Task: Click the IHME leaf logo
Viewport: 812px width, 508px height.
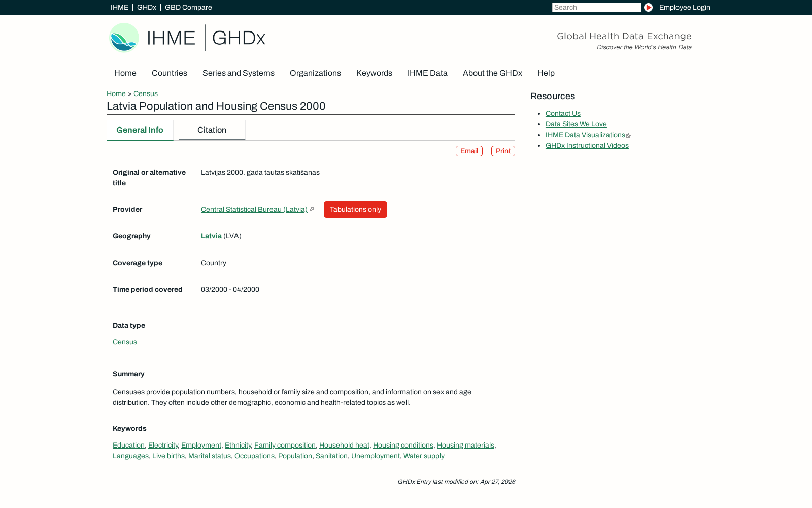Action: pyautogui.click(x=124, y=38)
